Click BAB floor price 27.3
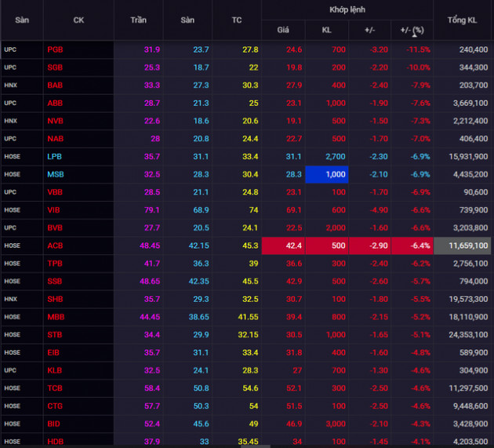494x448 pixels. pyautogui.click(x=201, y=85)
